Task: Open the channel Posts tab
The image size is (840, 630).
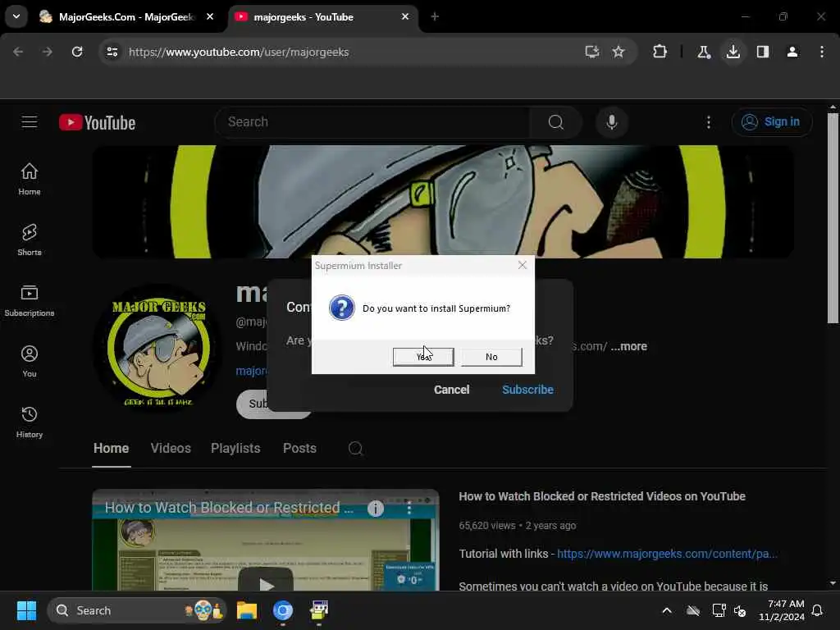Action: click(299, 449)
